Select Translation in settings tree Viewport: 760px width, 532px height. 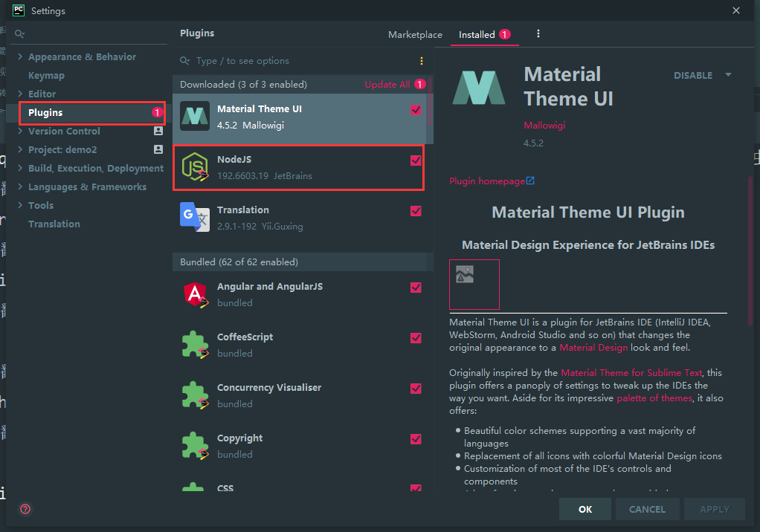point(54,224)
